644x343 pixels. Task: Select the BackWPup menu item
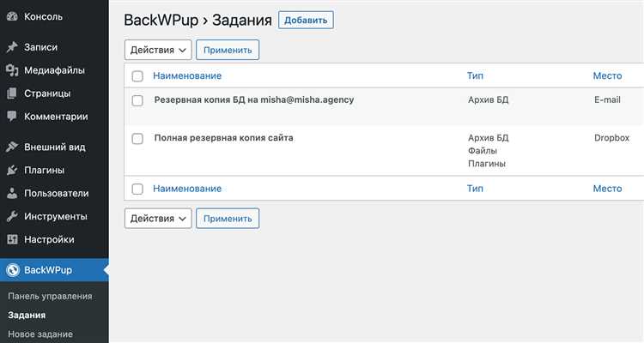(54, 270)
